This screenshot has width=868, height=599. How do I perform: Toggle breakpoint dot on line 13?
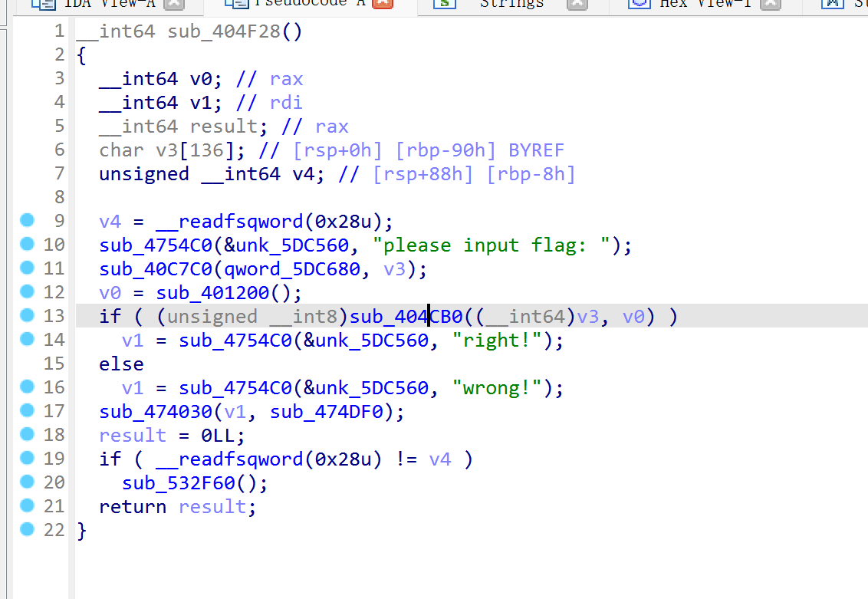(28, 316)
